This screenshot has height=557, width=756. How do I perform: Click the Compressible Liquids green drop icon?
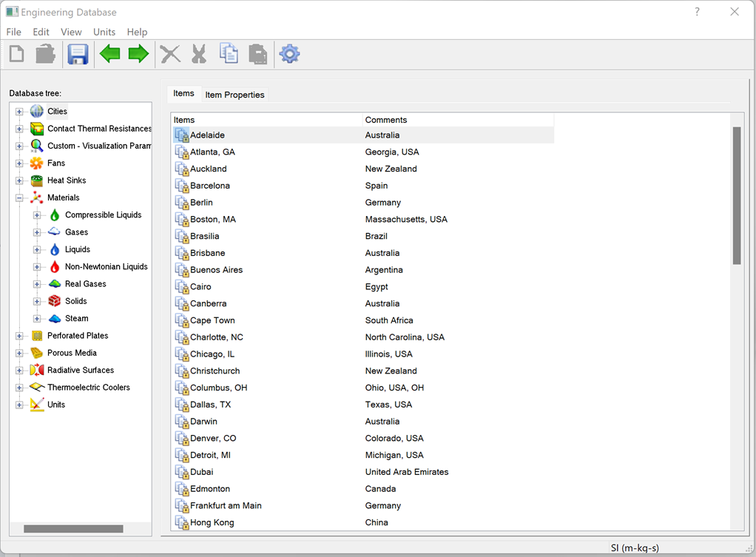pos(55,215)
